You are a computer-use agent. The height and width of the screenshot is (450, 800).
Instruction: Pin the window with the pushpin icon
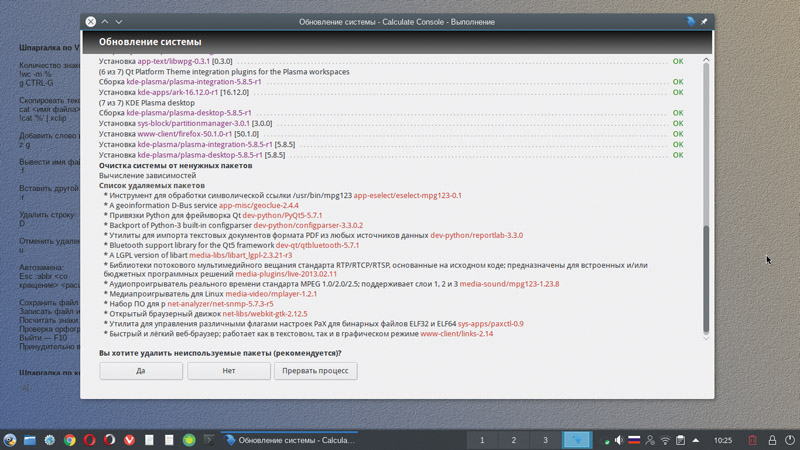point(704,21)
